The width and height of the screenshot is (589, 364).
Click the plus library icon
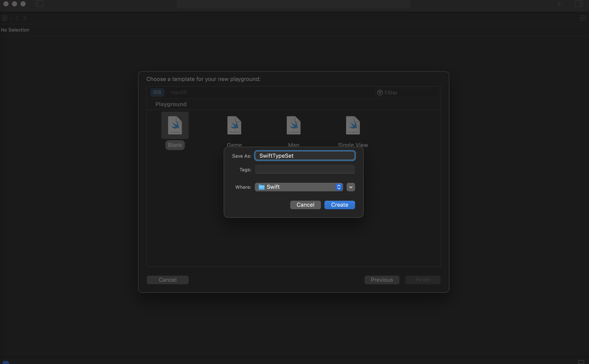[559, 4]
